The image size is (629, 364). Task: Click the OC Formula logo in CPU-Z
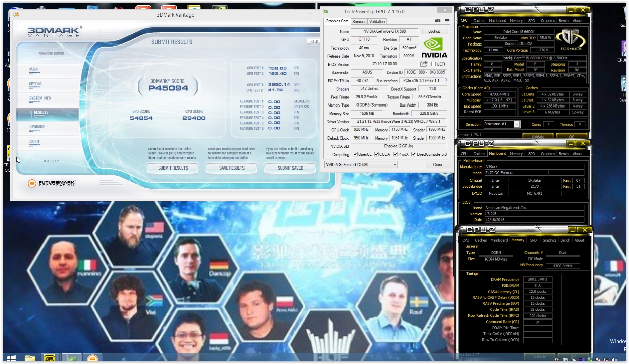[x=571, y=39]
